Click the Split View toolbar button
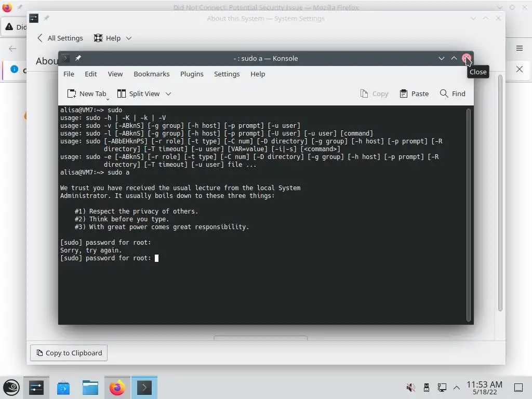 tap(138, 94)
